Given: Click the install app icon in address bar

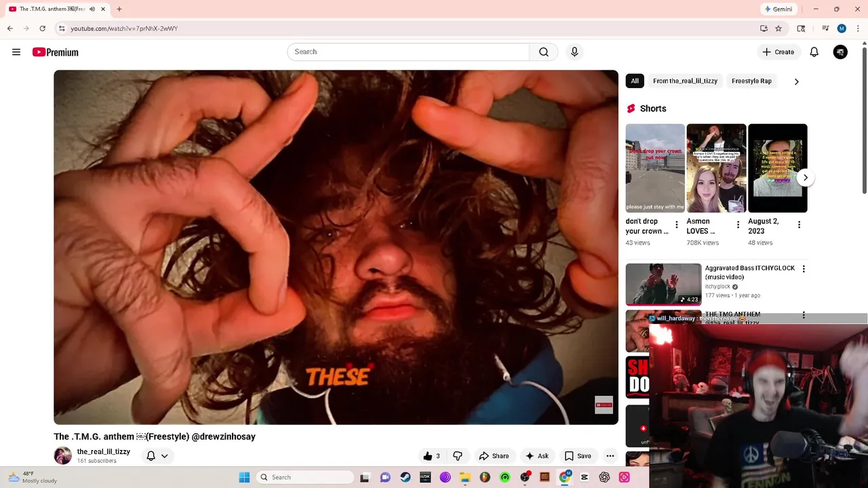Looking at the screenshot, I should click(x=764, y=28).
